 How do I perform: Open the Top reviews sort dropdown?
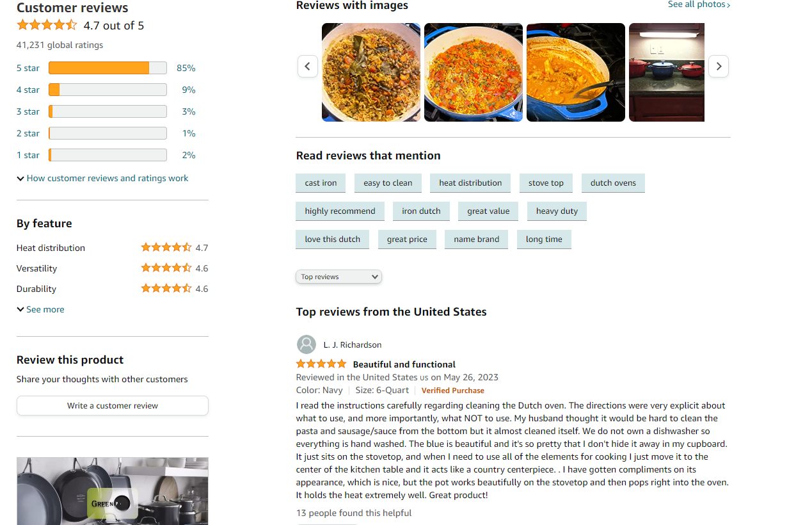(x=338, y=277)
